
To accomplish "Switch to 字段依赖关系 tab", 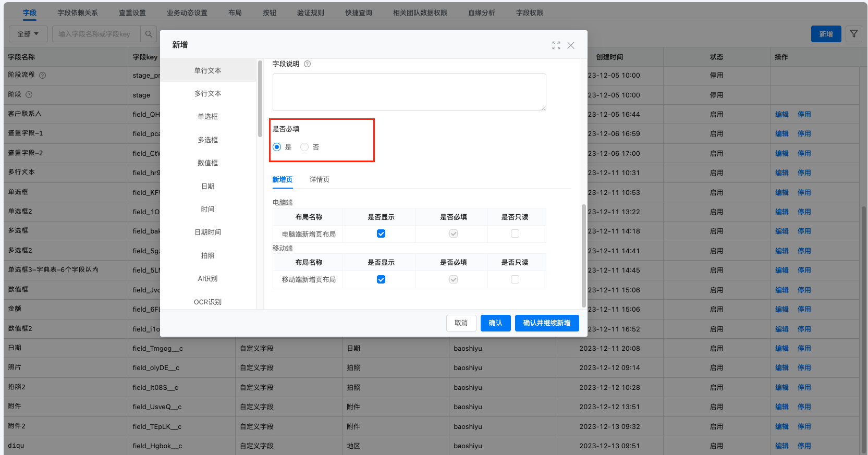I will (77, 13).
